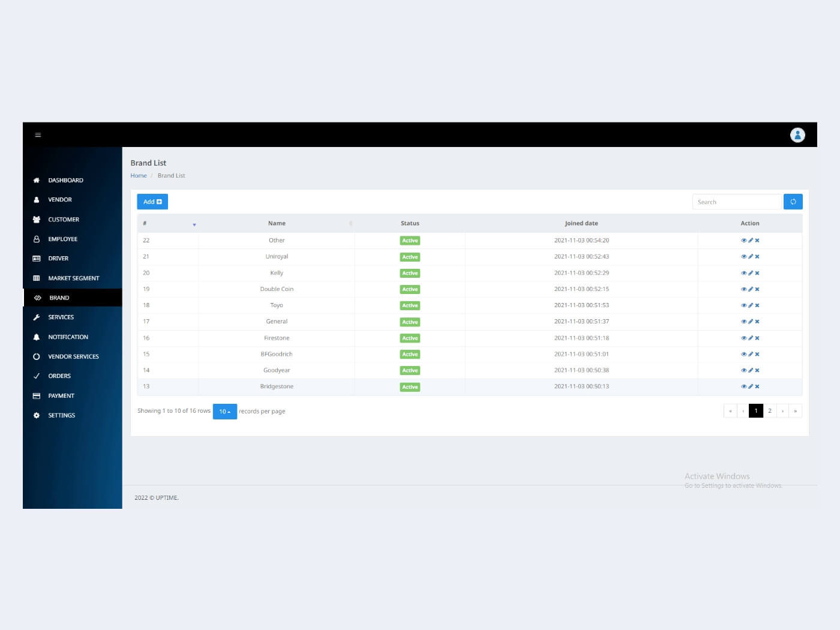
Task: Open the Services sidebar item
Action: tap(72, 317)
